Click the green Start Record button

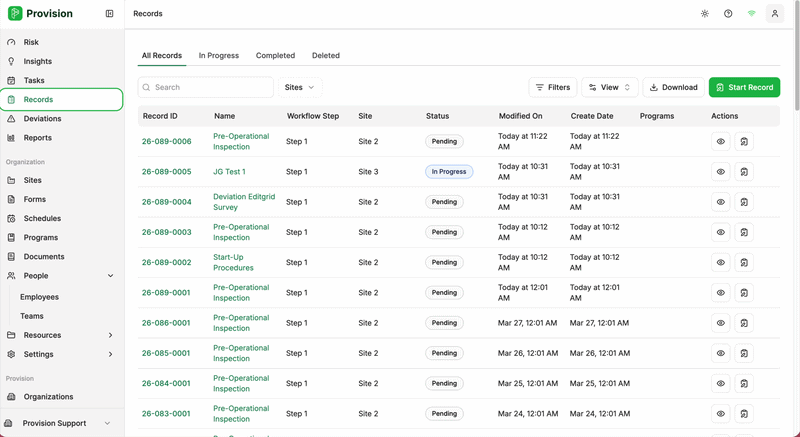744,88
